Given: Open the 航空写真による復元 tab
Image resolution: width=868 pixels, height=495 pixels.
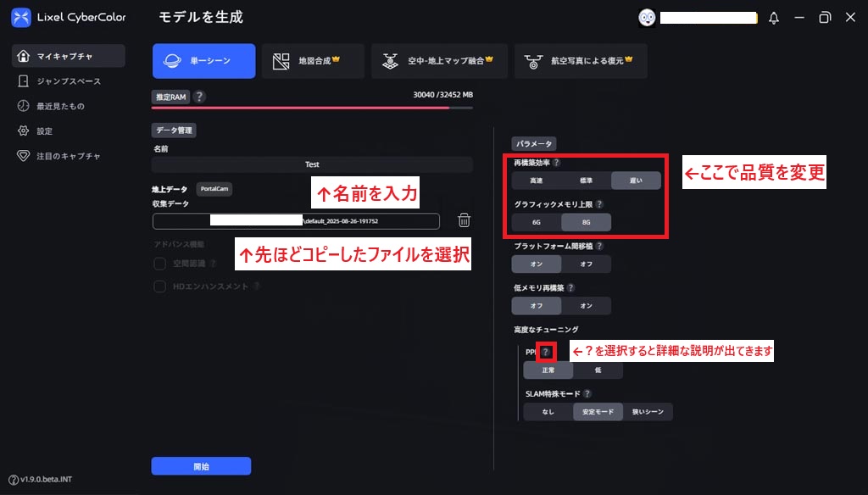Looking at the screenshot, I should [581, 61].
